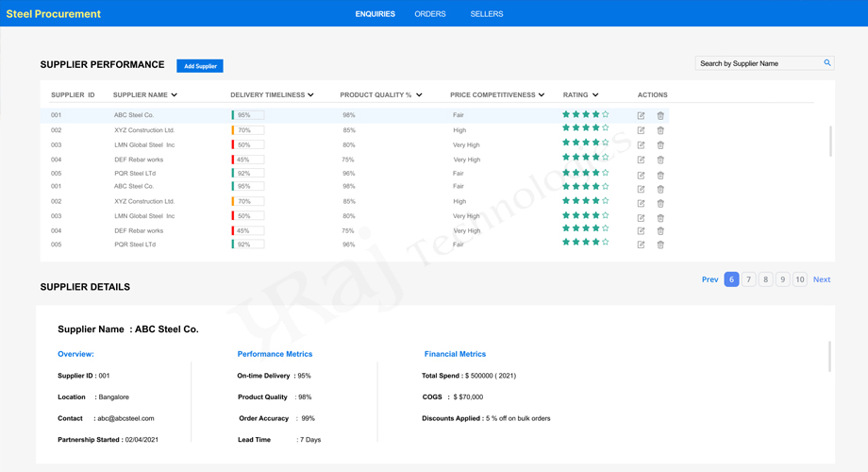Focus the Search by Supplier Name field
The height and width of the screenshot is (472, 868).
pos(758,63)
